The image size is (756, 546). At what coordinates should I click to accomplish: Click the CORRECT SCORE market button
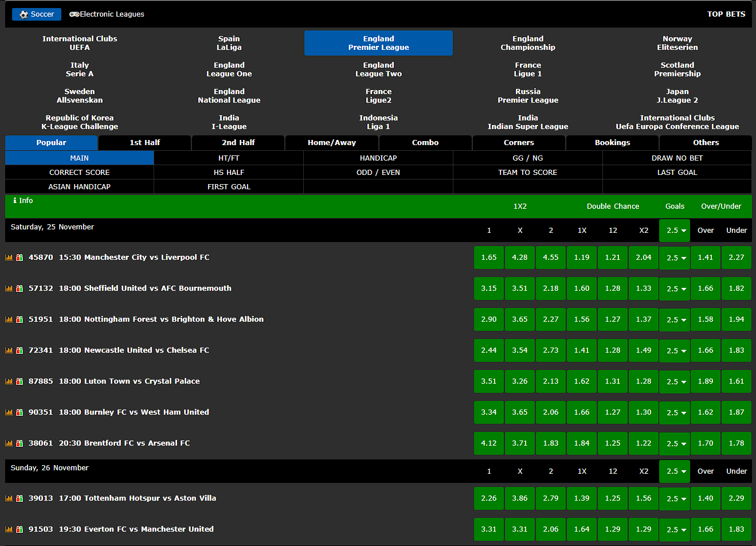point(80,173)
